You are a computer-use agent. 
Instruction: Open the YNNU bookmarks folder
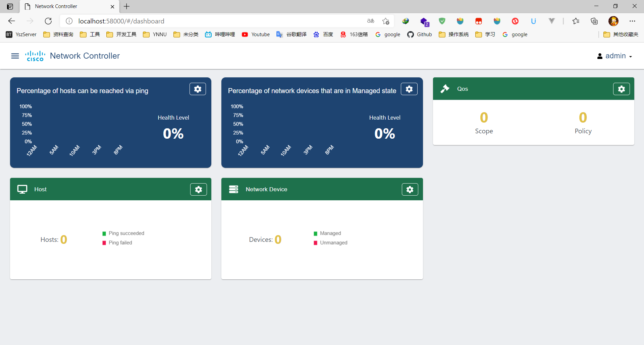tap(155, 34)
